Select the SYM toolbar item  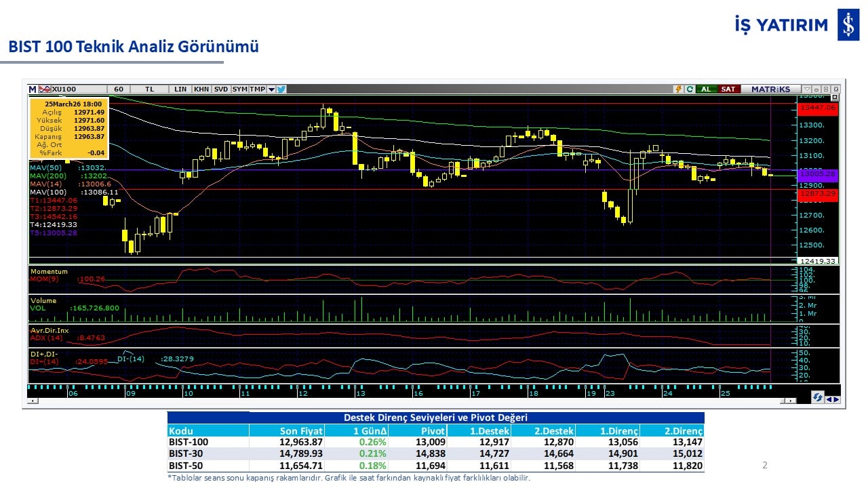click(239, 89)
